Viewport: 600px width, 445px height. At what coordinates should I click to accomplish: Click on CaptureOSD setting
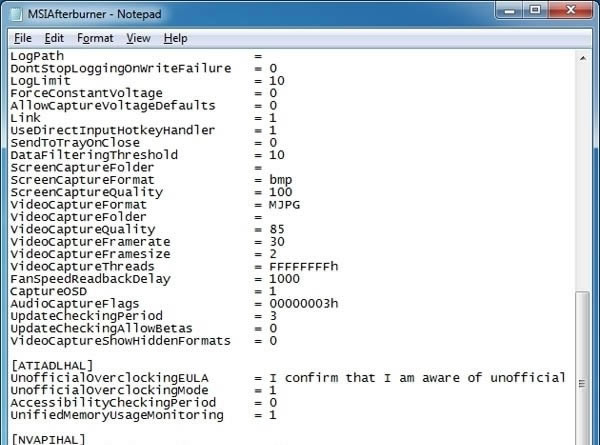coord(49,291)
